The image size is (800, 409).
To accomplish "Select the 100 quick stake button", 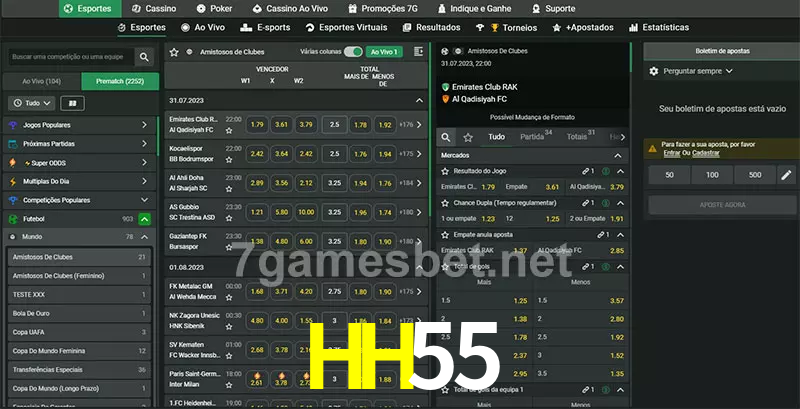I will pos(711,175).
